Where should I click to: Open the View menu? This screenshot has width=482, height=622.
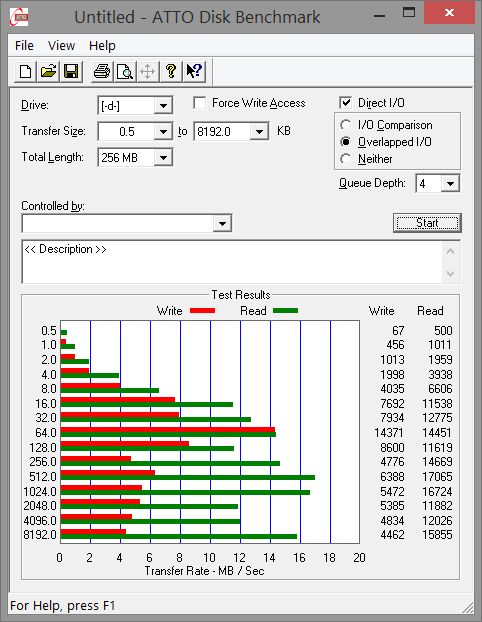coord(61,46)
